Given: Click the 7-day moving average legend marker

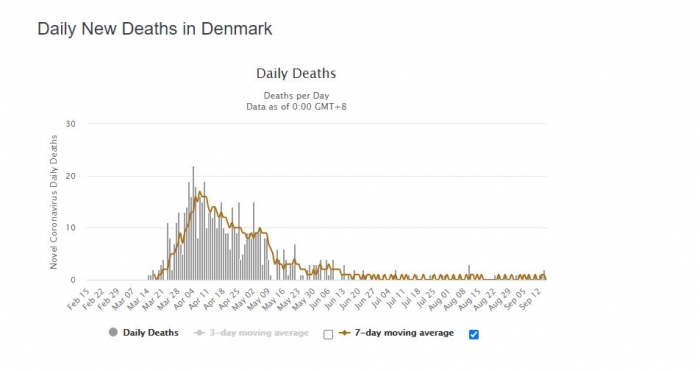Looking at the screenshot, I should [344, 333].
